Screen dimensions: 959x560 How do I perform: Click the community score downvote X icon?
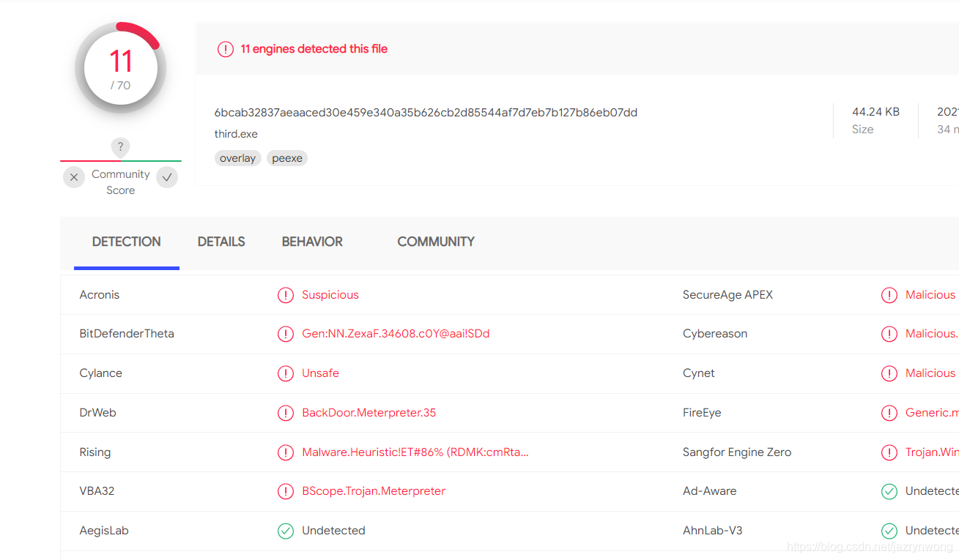pos(74,177)
